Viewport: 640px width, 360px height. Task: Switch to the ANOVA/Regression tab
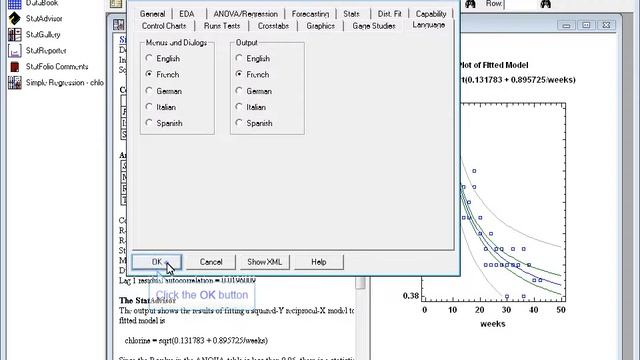[245, 14]
